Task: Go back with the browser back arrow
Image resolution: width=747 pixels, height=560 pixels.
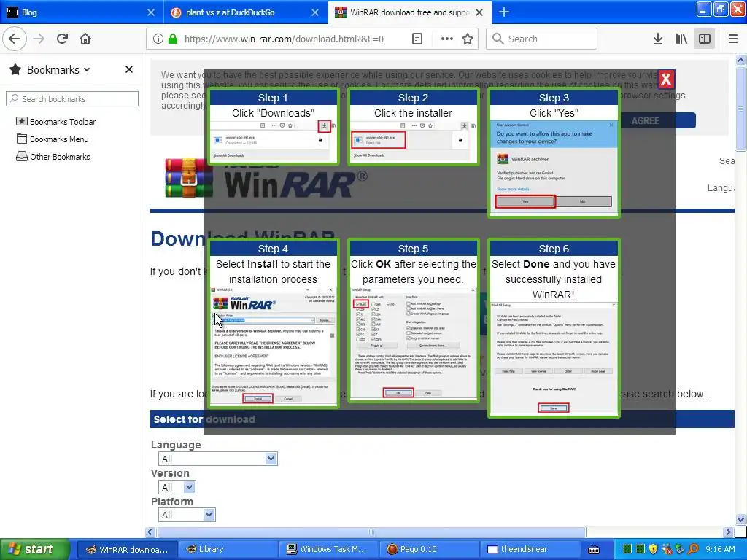Action: (x=15, y=39)
